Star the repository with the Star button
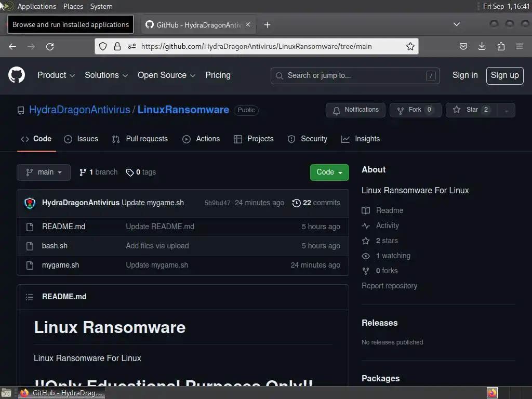 point(472,110)
